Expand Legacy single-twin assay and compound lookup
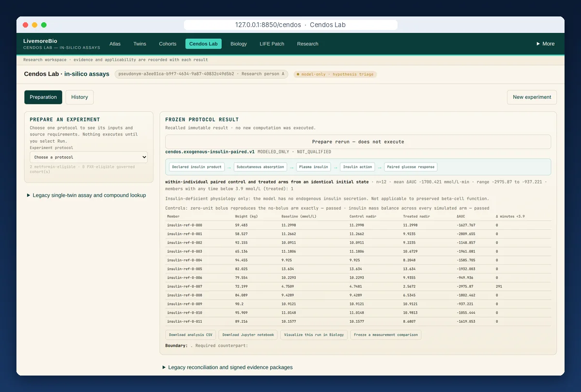 tap(86, 195)
